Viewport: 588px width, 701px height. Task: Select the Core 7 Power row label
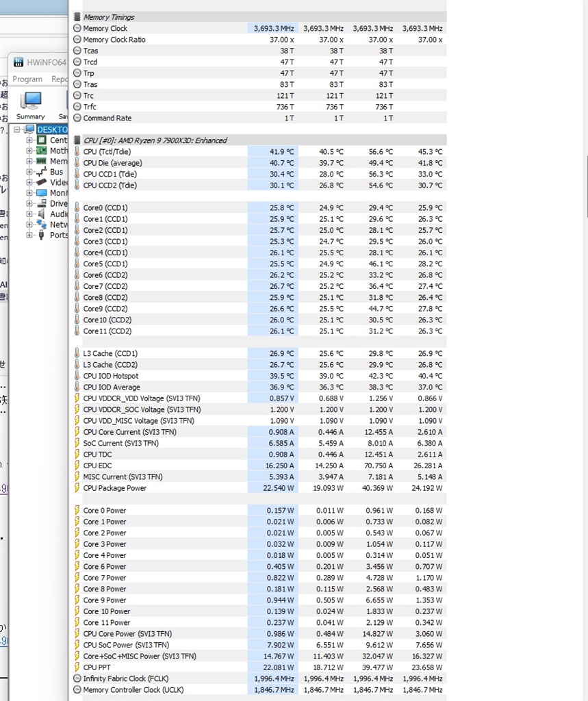(x=105, y=578)
